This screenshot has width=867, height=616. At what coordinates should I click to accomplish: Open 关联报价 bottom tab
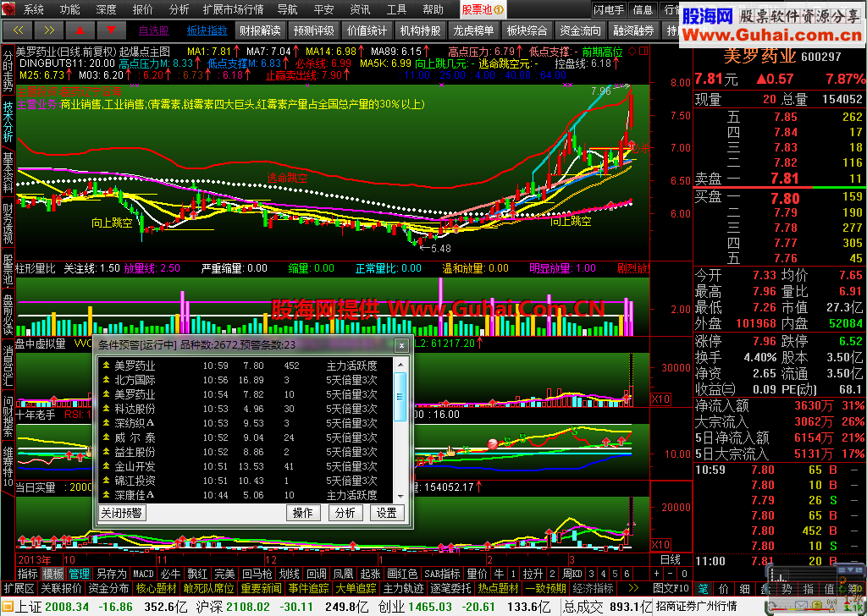click(x=61, y=588)
